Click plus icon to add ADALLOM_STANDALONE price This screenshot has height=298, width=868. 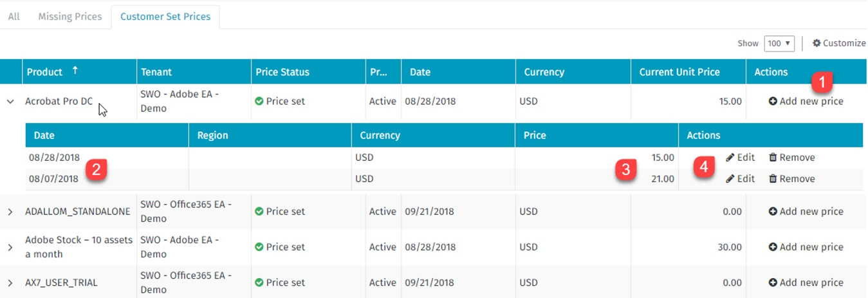click(772, 212)
